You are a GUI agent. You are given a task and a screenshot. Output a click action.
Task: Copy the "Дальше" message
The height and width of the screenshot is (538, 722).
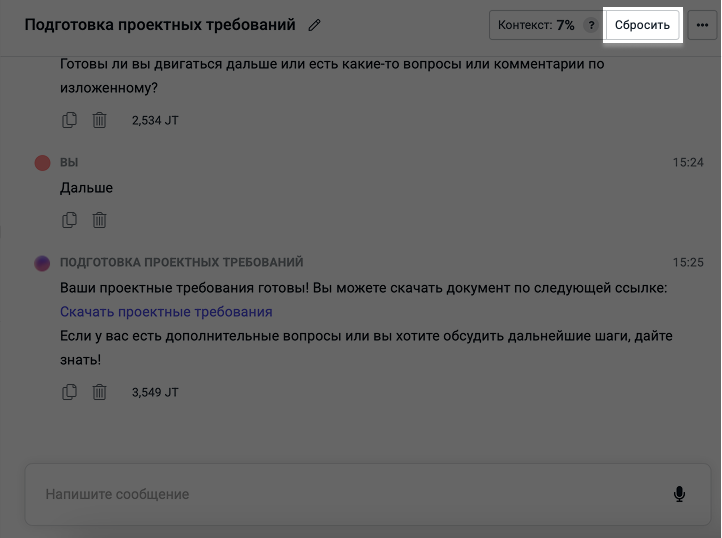click(69, 220)
